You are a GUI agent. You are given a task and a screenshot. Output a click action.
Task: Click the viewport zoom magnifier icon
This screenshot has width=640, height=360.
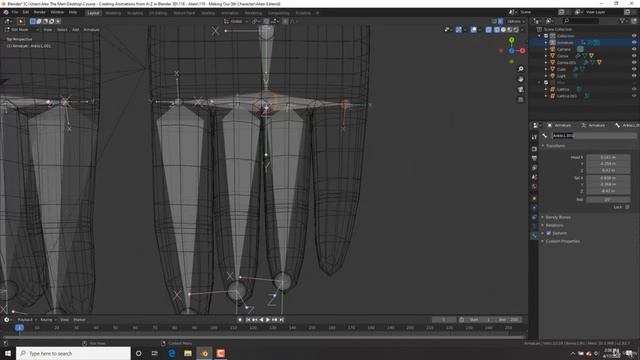tap(520, 69)
